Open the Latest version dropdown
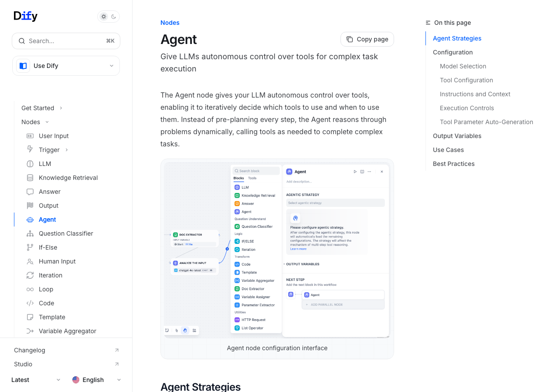 pos(36,380)
